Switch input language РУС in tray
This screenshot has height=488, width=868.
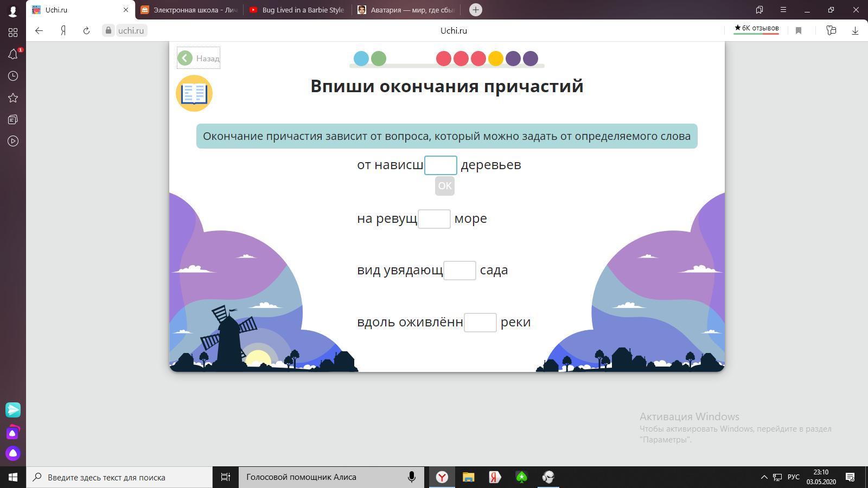click(793, 477)
